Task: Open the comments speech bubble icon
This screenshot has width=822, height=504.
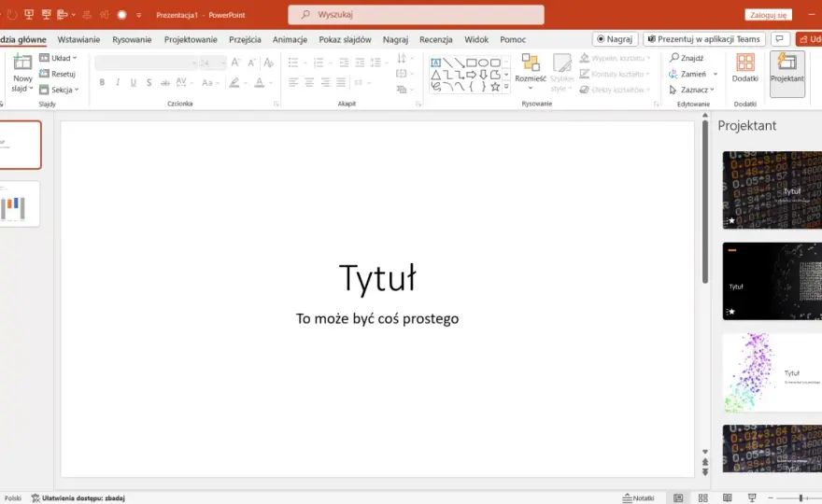Action: click(x=780, y=39)
